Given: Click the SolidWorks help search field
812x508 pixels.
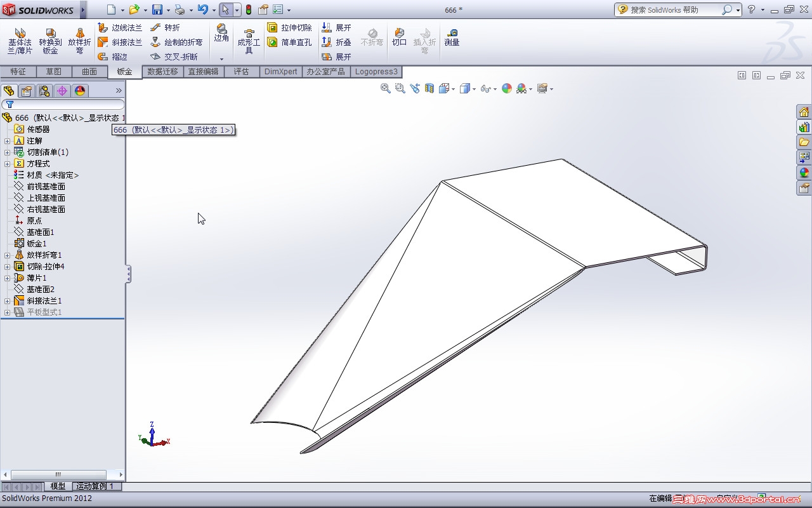Looking at the screenshot, I should (677, 10).
